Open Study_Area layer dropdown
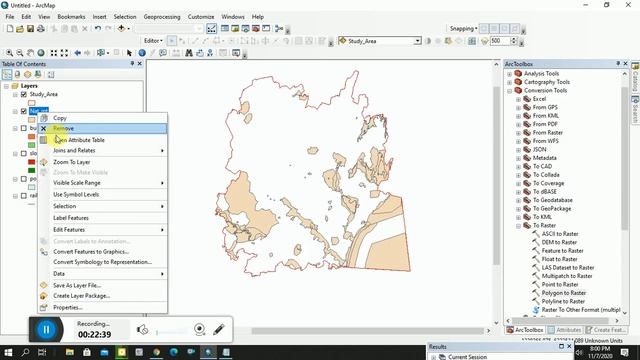This screenshot has height=360, width=640. pyautogui.click(x=417, y=41)
